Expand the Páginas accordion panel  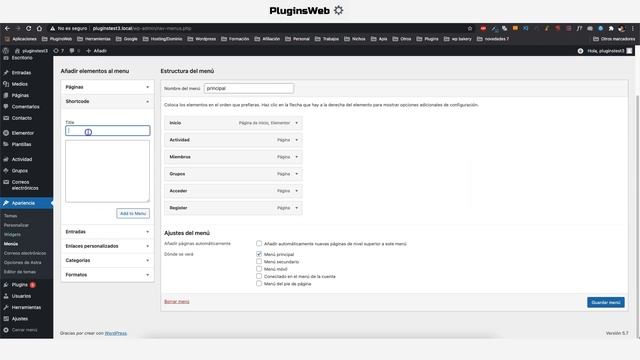coord(107,87)
